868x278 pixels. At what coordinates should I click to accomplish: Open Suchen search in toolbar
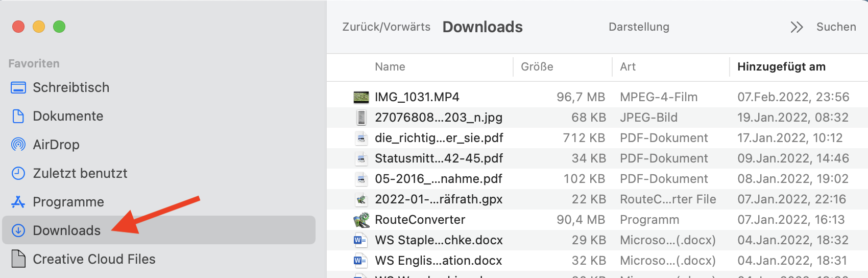click(836, 27)
